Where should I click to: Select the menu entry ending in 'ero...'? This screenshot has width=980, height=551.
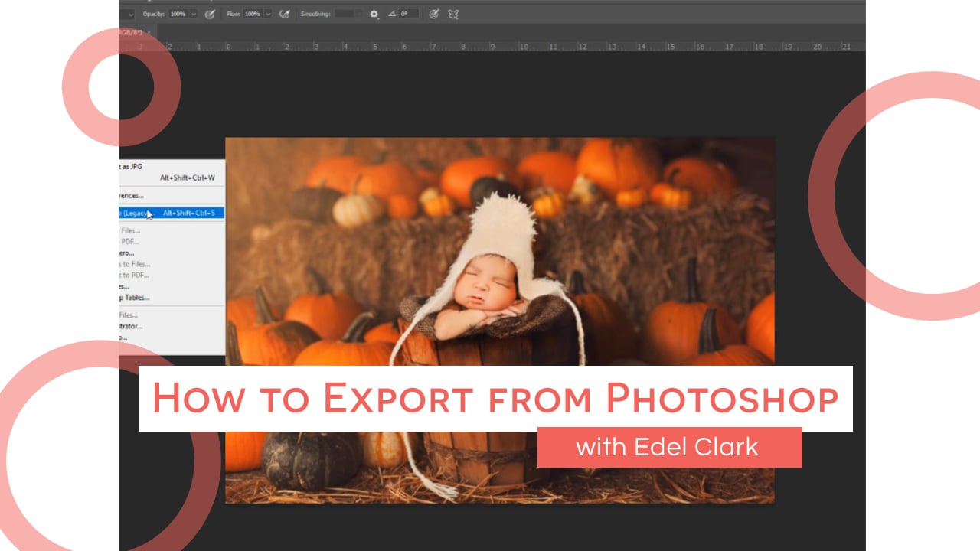click(171, 253)
